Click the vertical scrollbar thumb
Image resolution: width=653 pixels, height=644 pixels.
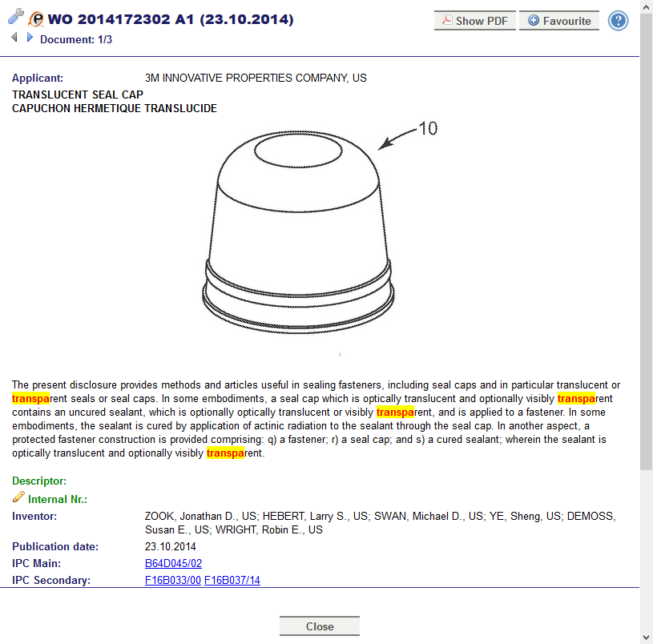pos(647,241)
